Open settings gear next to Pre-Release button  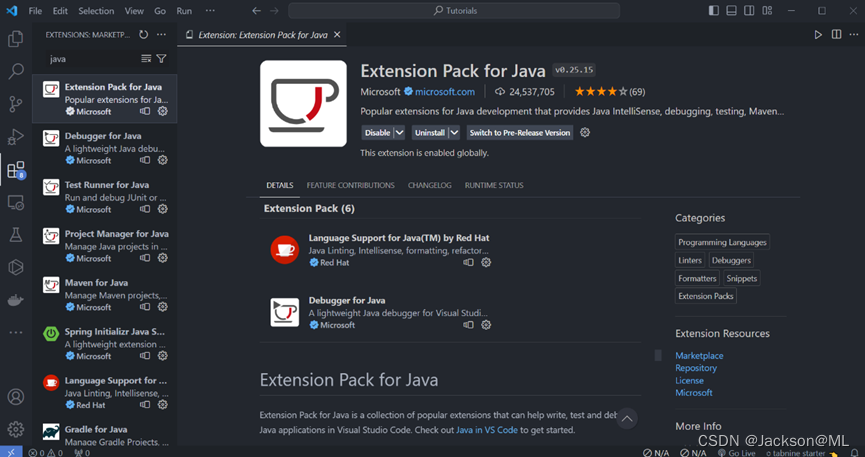tap(585, 132)
